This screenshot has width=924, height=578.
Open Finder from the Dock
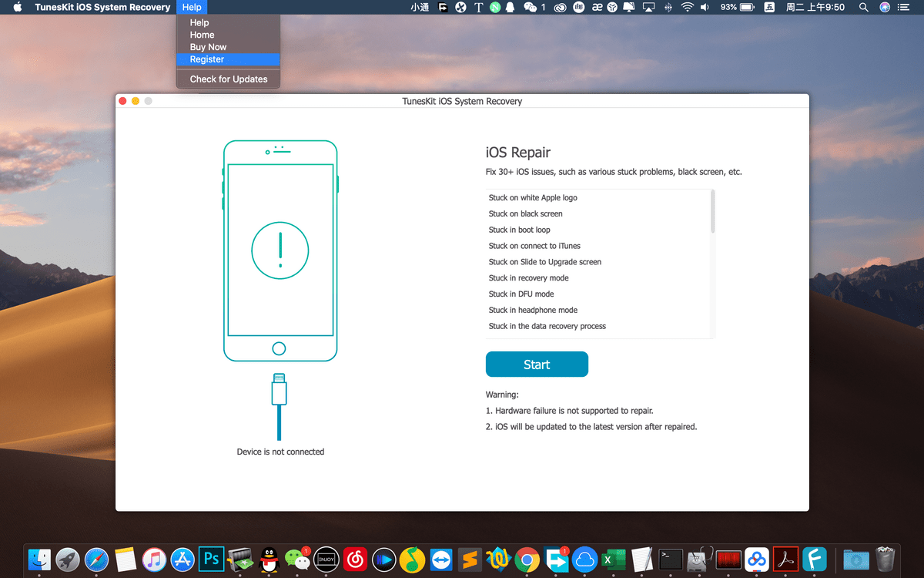click(x=38, y=559)
